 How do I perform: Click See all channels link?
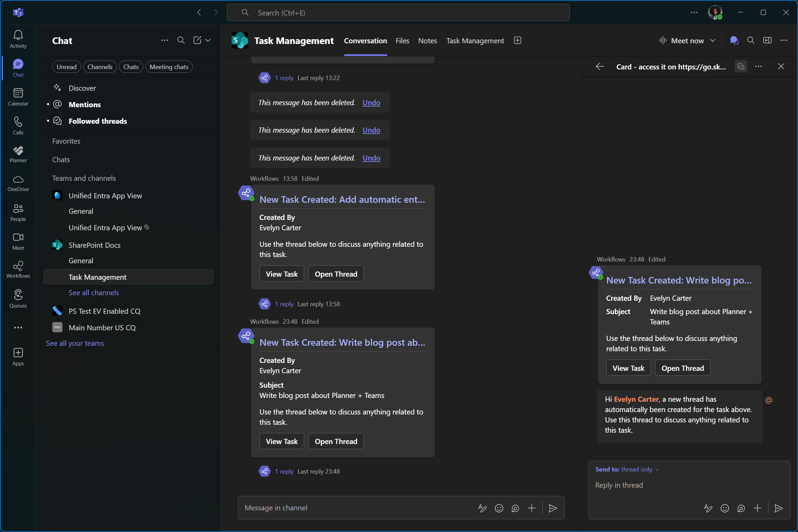click(93, 292)
